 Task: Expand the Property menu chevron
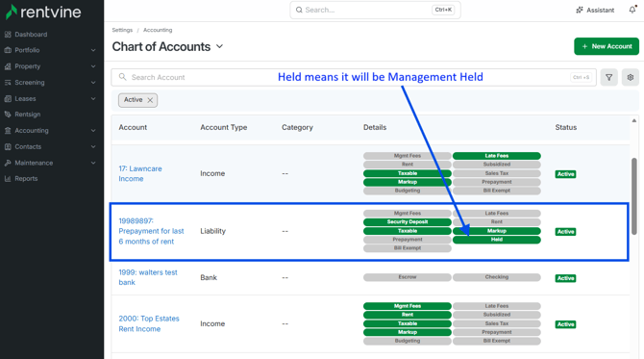point(93,66)
